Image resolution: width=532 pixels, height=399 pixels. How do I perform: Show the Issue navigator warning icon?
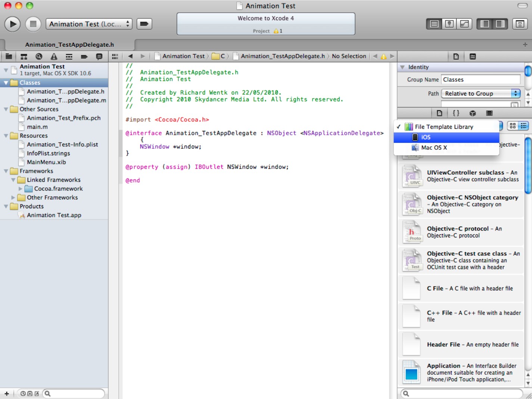(x=54, y=56)
